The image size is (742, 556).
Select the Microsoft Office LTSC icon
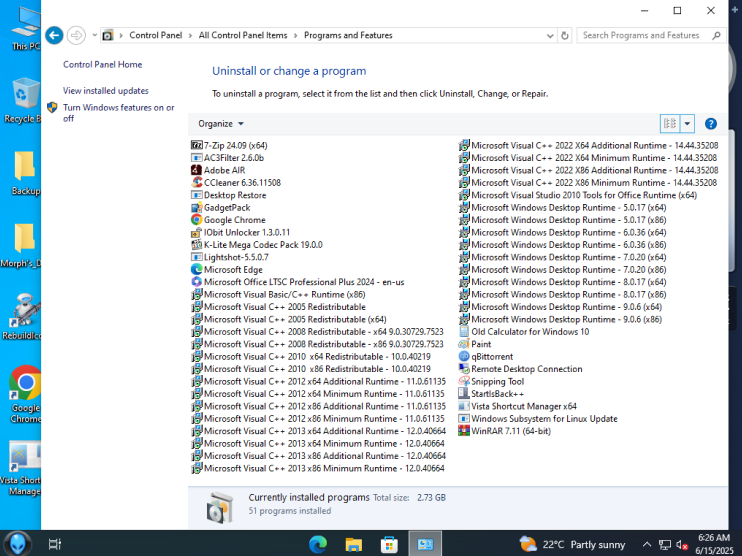(x=196, y=282)
